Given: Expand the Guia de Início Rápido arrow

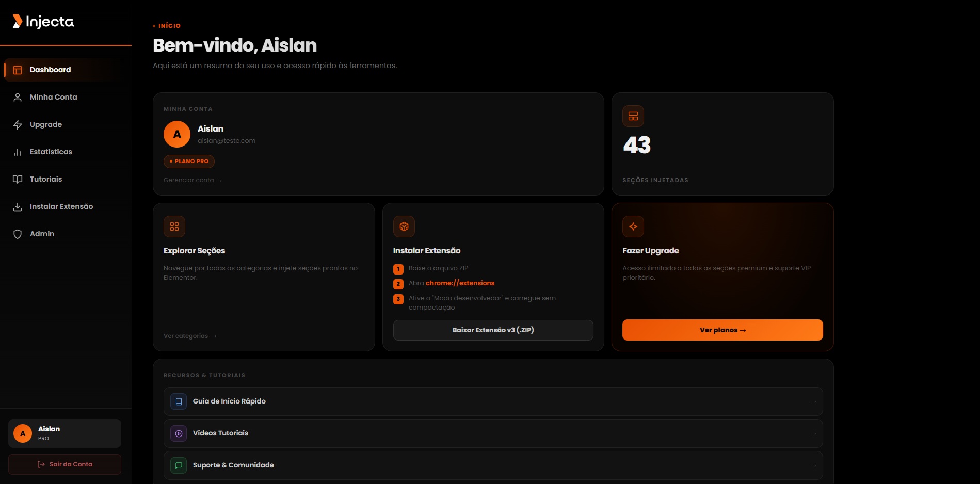Looking at the screenshot, I should click(x=812, y=401).
